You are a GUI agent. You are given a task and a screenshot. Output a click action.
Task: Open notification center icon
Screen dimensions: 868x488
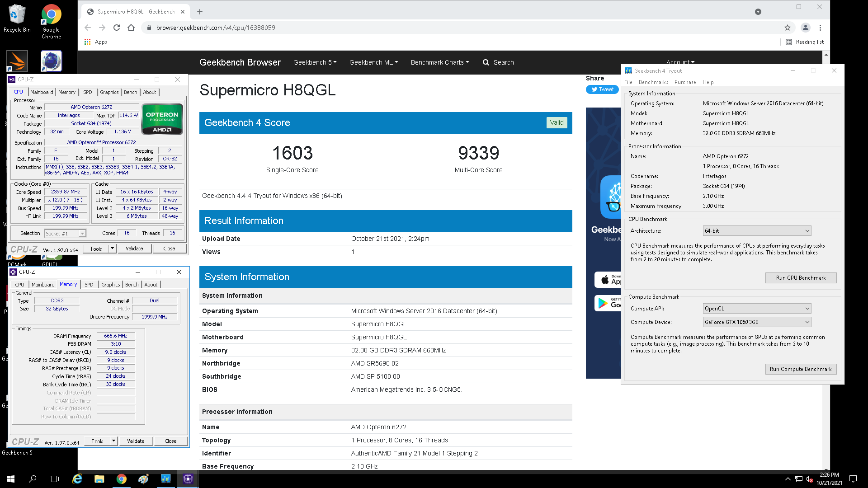pyautogui.click(x=853, y=479)
